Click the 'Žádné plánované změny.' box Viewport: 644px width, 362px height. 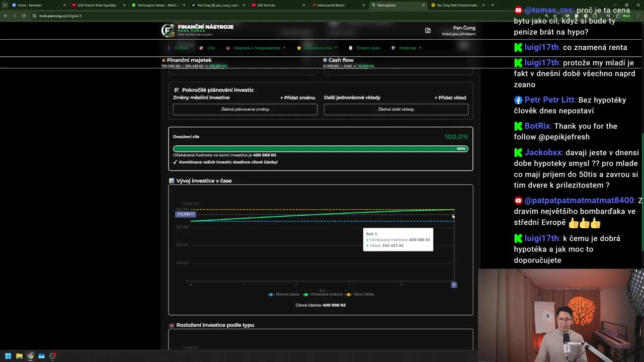[245, 109]
